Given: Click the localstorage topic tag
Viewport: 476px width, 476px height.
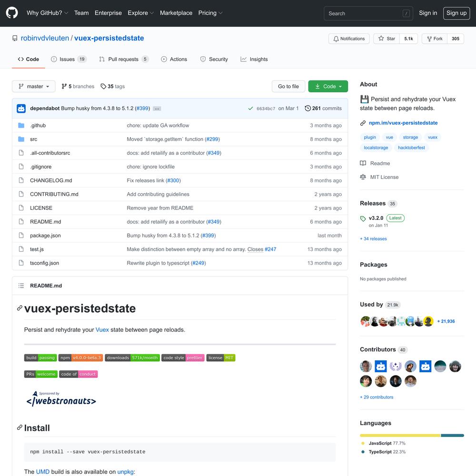Looking at the screenshot, I should click(x=376, y=148).
